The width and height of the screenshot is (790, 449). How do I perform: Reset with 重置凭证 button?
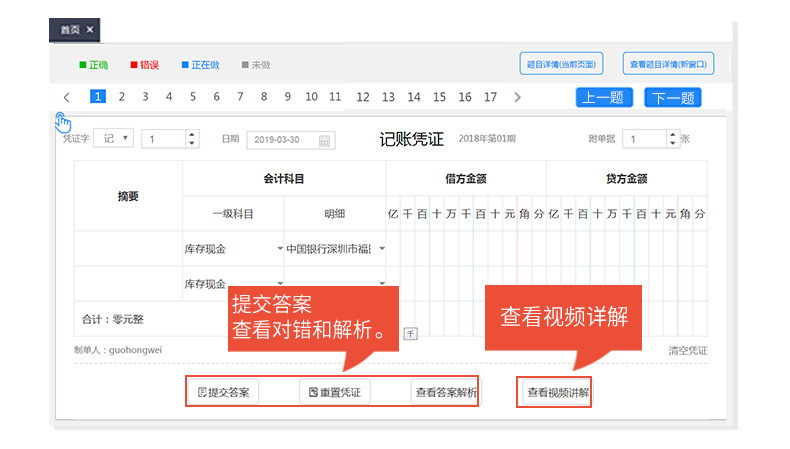(x=335, y=392)
